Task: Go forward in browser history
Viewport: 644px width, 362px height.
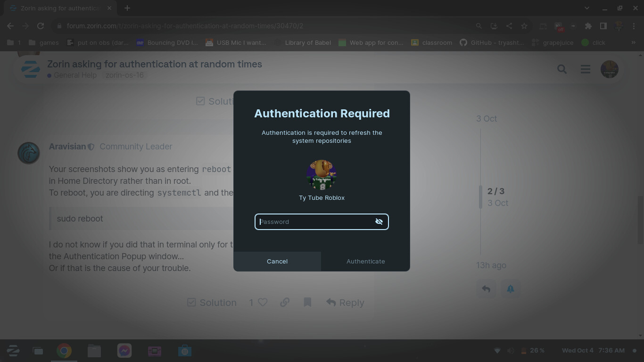Action: [x=25, y=26]
